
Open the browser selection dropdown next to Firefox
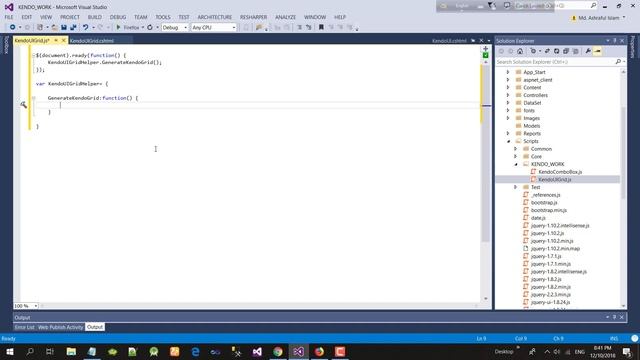(x=142, y=27)
